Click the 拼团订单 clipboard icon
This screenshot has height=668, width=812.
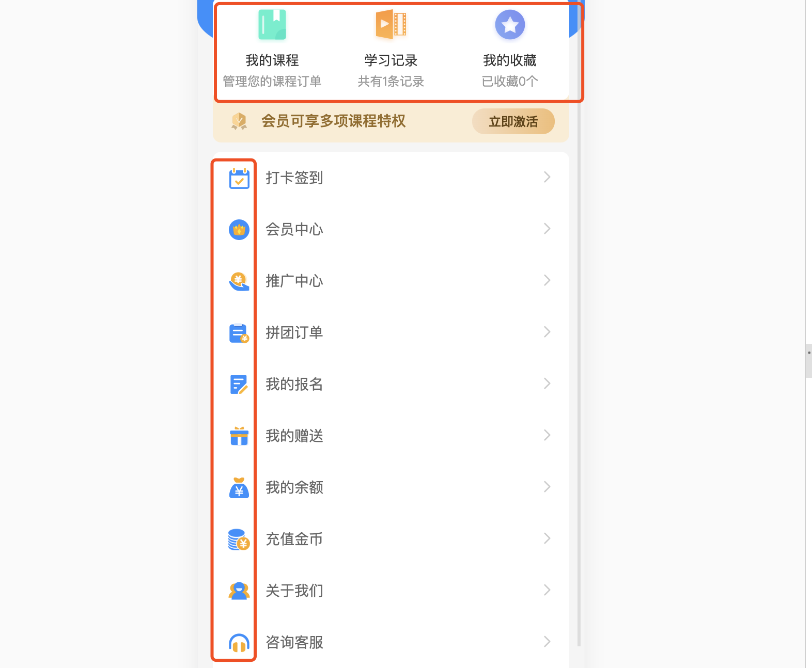239,333
